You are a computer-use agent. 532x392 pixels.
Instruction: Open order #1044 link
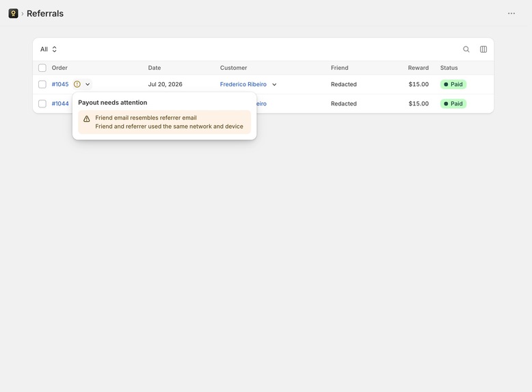pos(60,103)
